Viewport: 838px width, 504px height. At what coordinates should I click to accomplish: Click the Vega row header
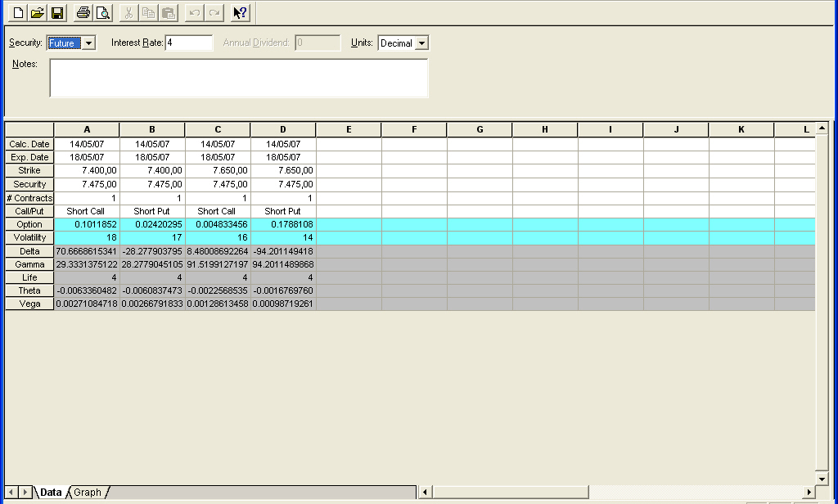click(29, 304)
